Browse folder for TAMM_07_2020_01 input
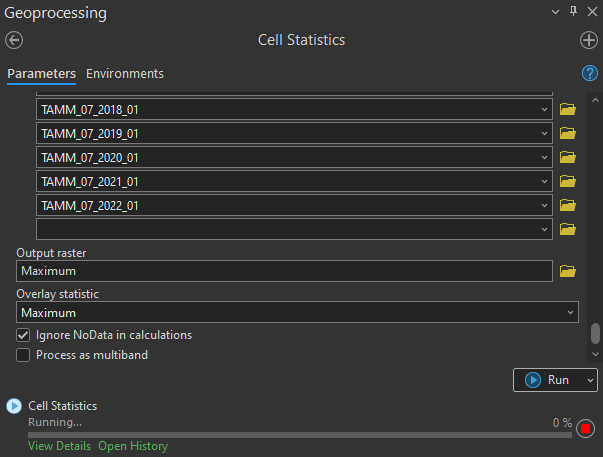 click(568, 157)
